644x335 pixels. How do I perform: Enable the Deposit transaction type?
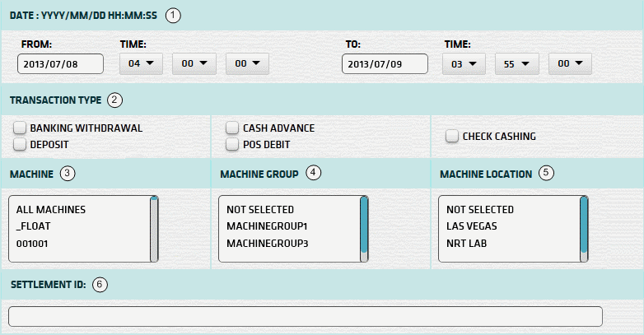tap(20, 144)
